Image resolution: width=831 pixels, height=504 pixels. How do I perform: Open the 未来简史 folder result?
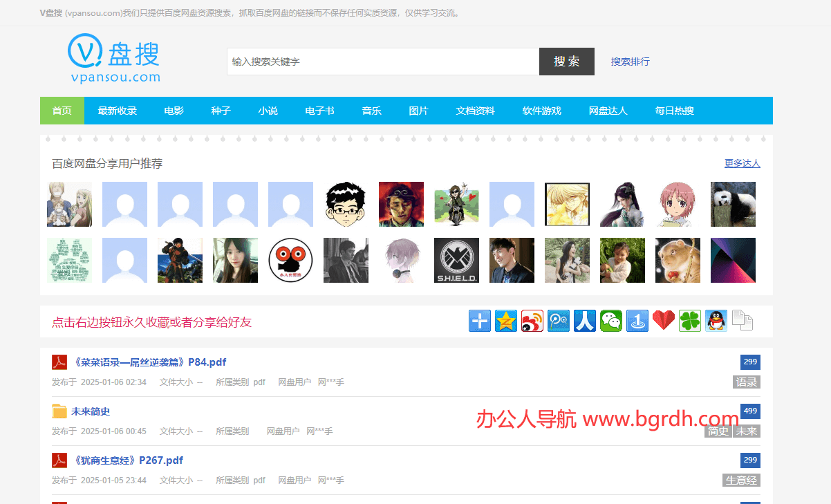[x=91, y=411]
